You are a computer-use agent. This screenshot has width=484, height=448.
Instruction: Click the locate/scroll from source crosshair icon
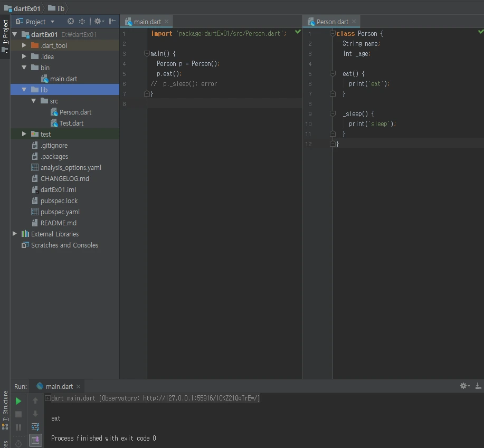71,22
